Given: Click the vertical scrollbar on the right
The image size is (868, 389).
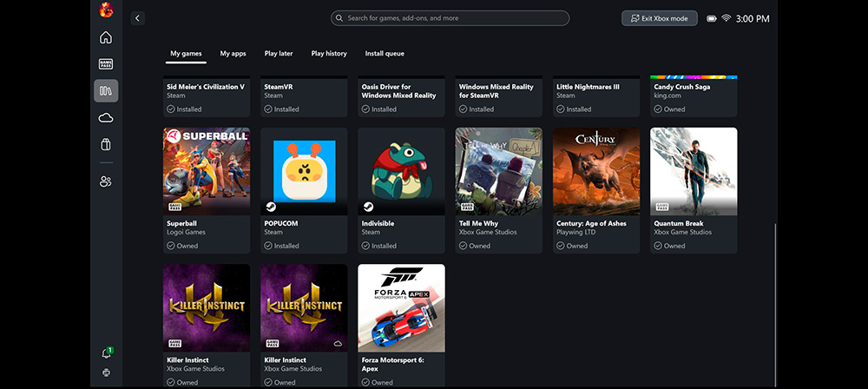Looking at the screenshot, I should [x=775, y=305].
